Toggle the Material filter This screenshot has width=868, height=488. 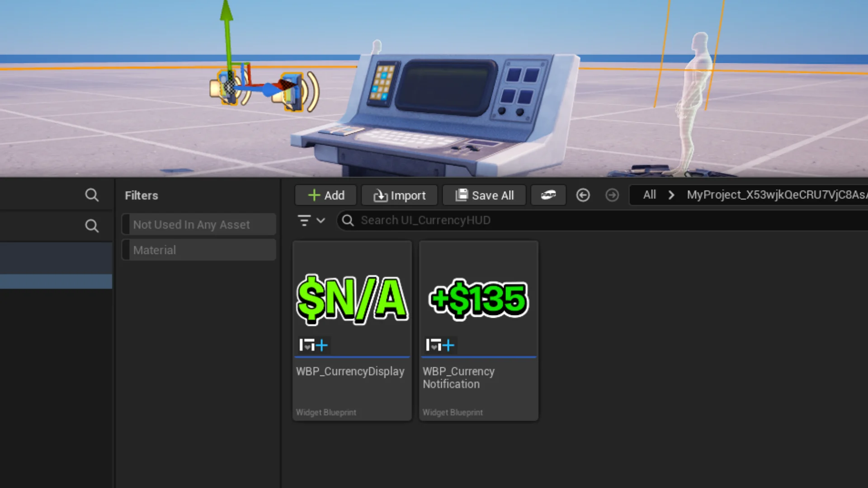(199, 250)
